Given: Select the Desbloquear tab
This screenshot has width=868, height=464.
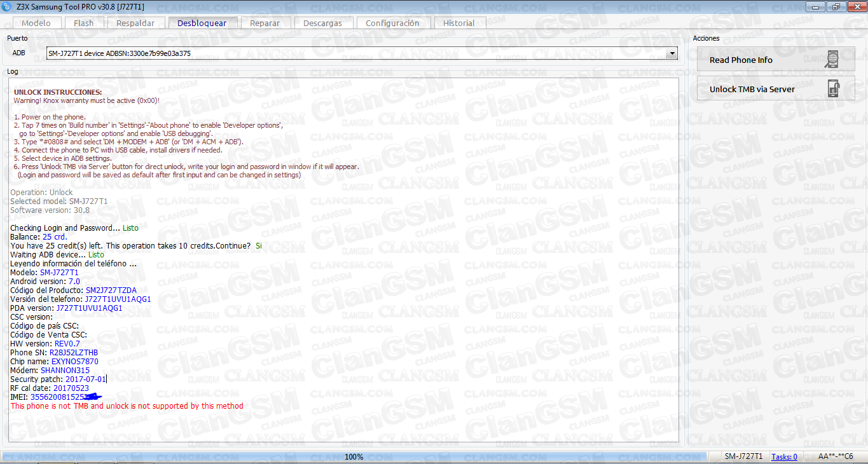Looking at the screenshot, I should pos(202,23).
